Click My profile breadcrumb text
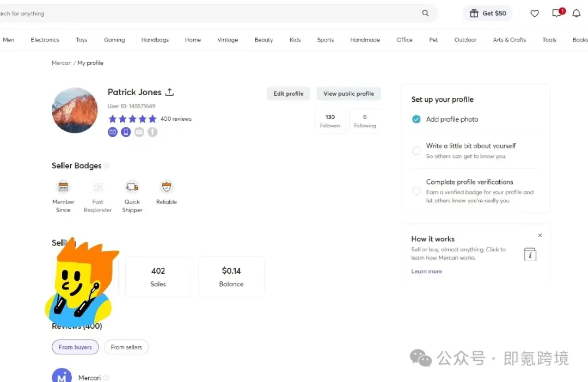Viewport: 588px width, 382px height. pyautogui.click(x=90, y=63)
